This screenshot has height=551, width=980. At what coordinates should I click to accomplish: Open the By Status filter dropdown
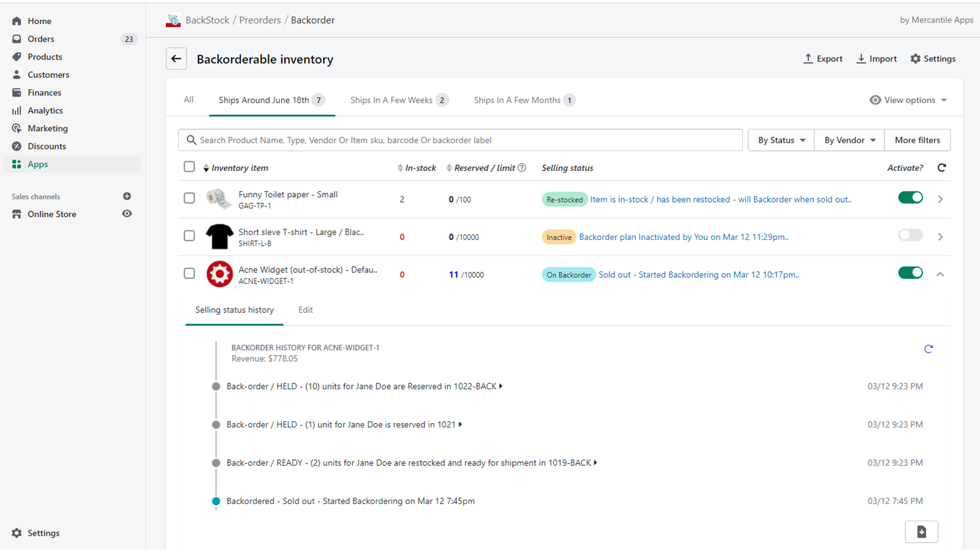click(x=781, y=140)
